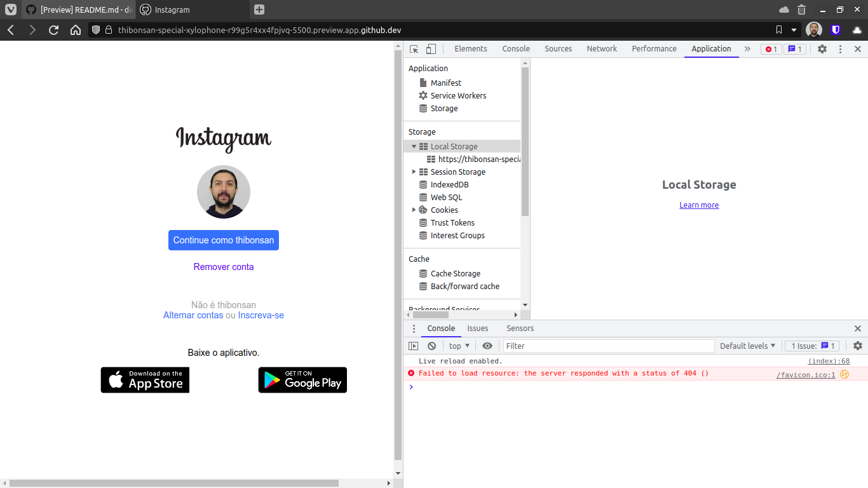Reload the page with the refresh icon
Viewport: 868px width, 488px height.
(x=54, y=30)
